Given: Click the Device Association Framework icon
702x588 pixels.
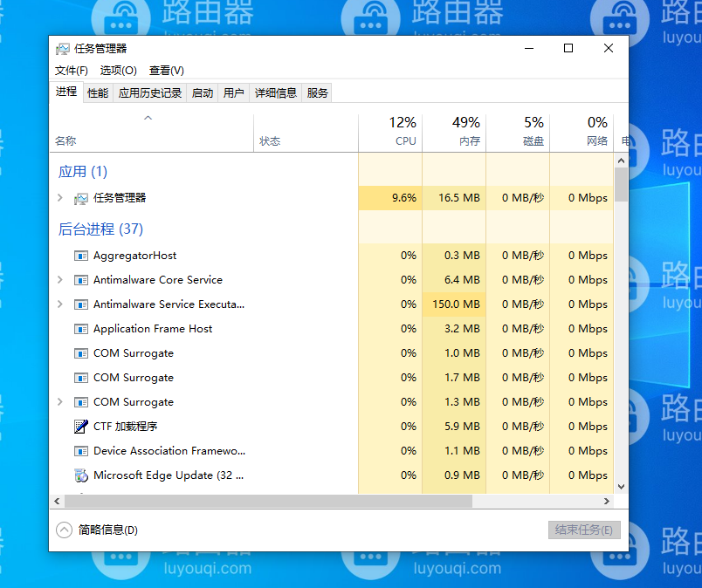Looking at the screenshot, I should coord(81,451).
